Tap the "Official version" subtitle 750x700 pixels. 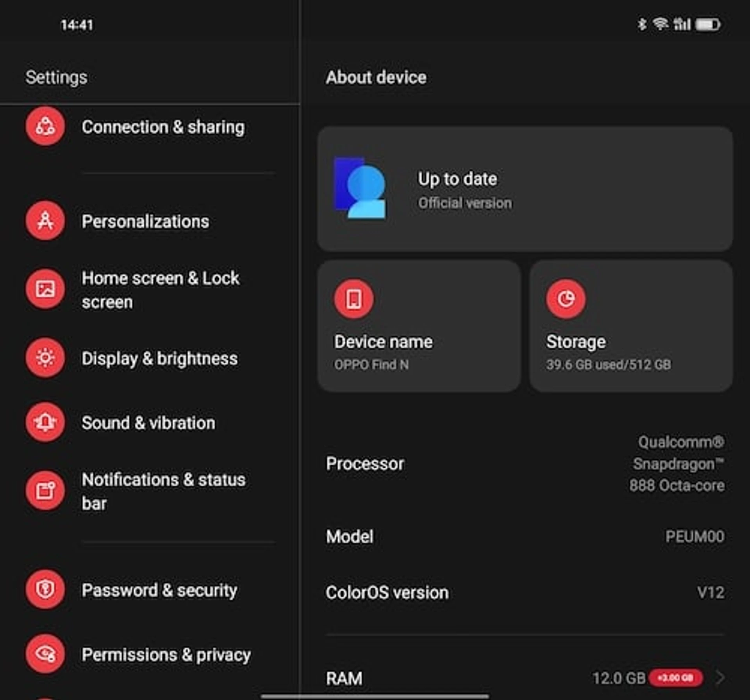(x=465, y=203)
